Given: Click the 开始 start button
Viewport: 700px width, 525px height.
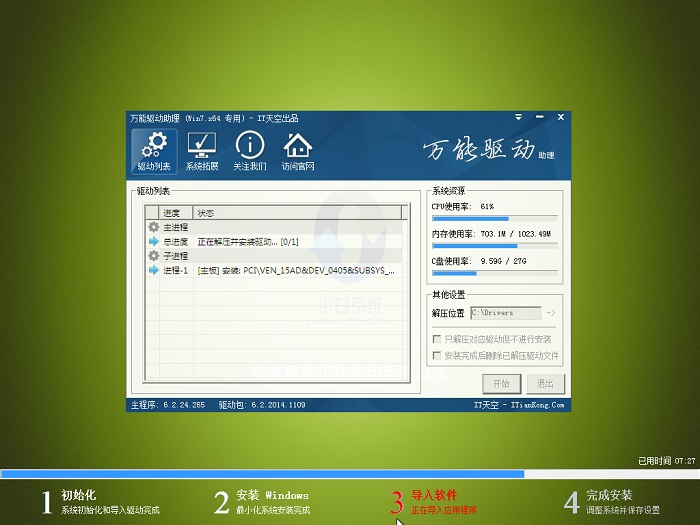Looking at the screenshot, I should click(501, 383).
